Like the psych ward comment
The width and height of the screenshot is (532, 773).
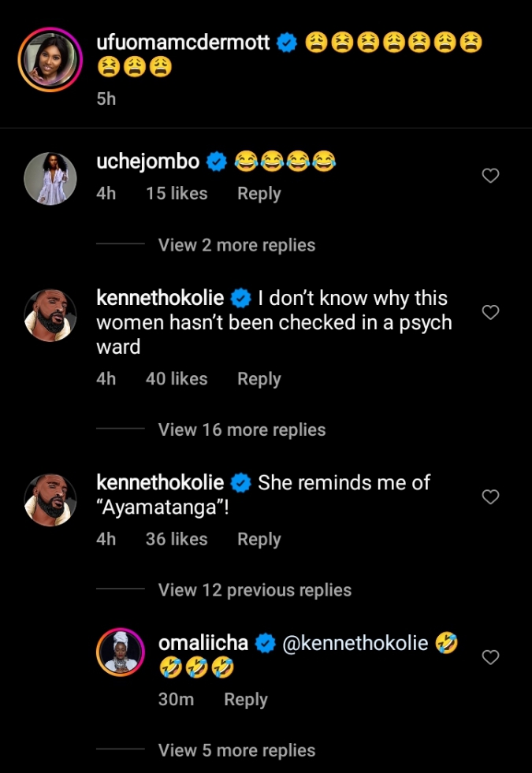490,313
